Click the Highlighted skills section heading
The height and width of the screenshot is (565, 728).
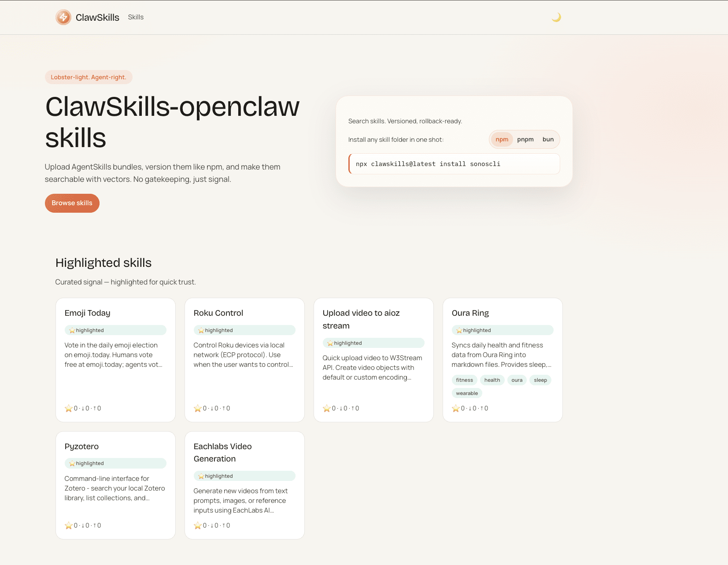[x=103, y=263]
